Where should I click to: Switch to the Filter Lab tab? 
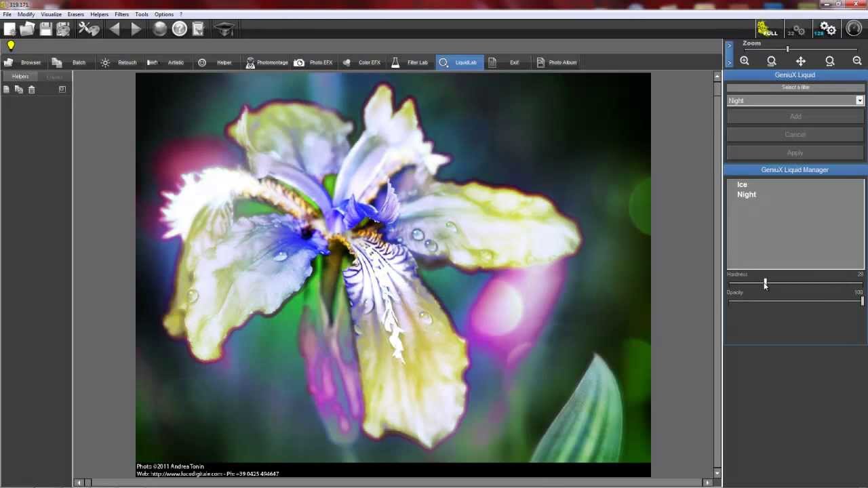click(x=410, y=62)
